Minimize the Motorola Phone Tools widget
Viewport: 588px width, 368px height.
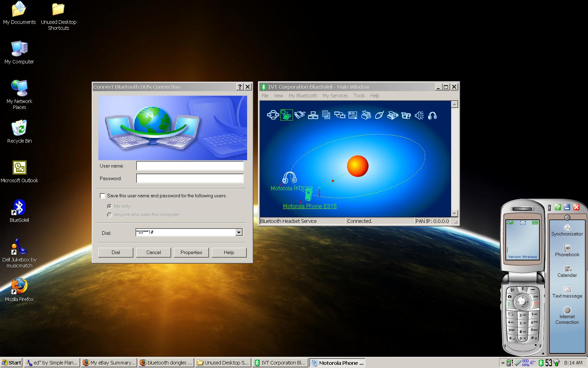click(x=567, y=207)
